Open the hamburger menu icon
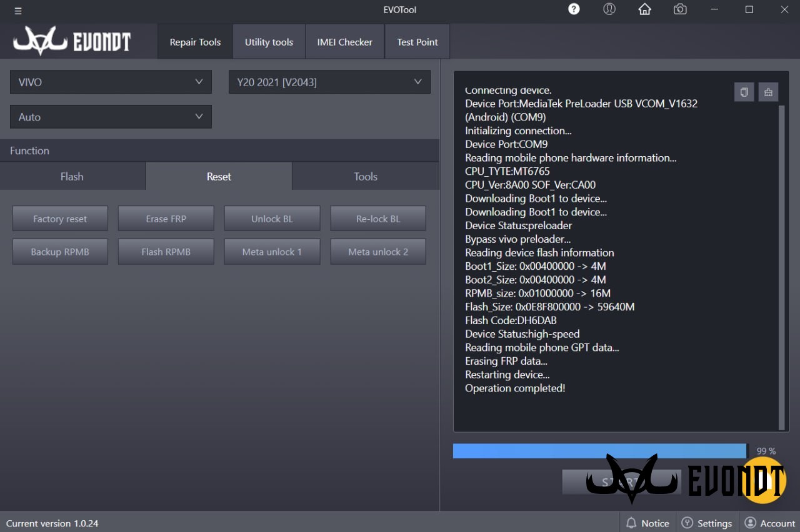 point(17,11)
